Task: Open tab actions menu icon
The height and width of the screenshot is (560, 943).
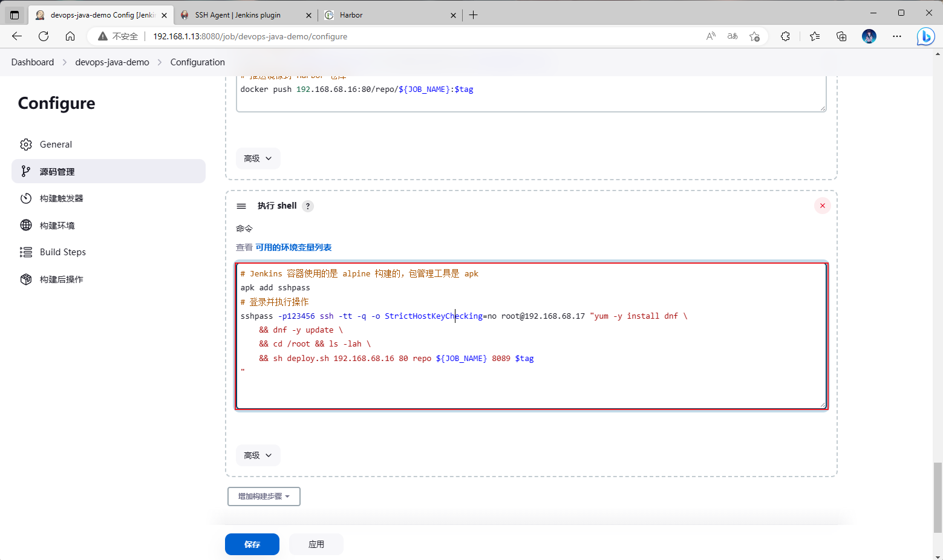Action: [x=15, y=15]
